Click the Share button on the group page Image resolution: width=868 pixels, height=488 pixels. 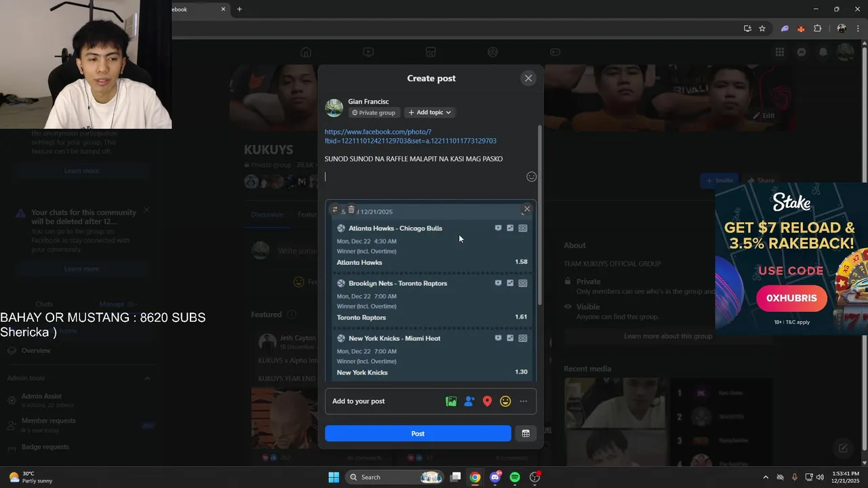click(760, 180)
